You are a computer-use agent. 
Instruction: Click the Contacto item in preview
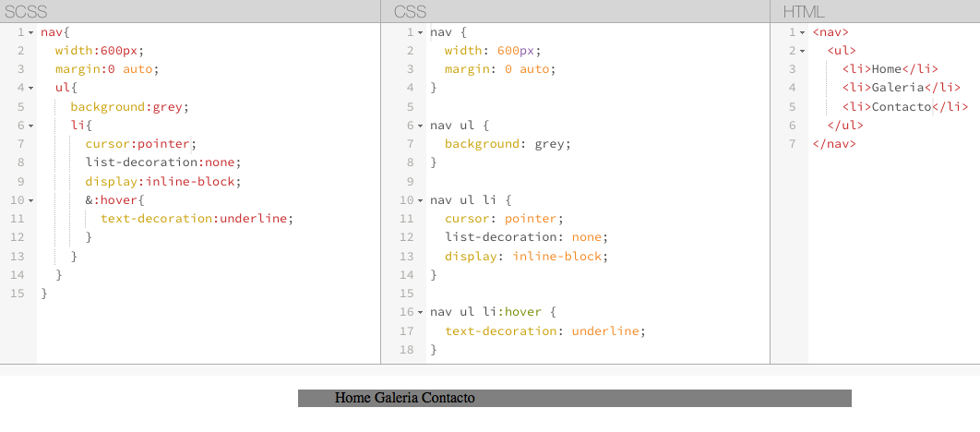click(x=448, y=398)
